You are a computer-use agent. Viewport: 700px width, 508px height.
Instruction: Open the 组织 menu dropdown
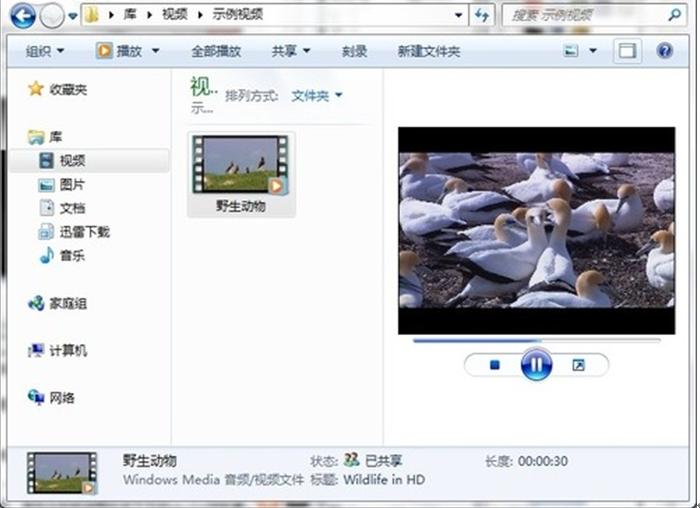[x=45, y=51]
